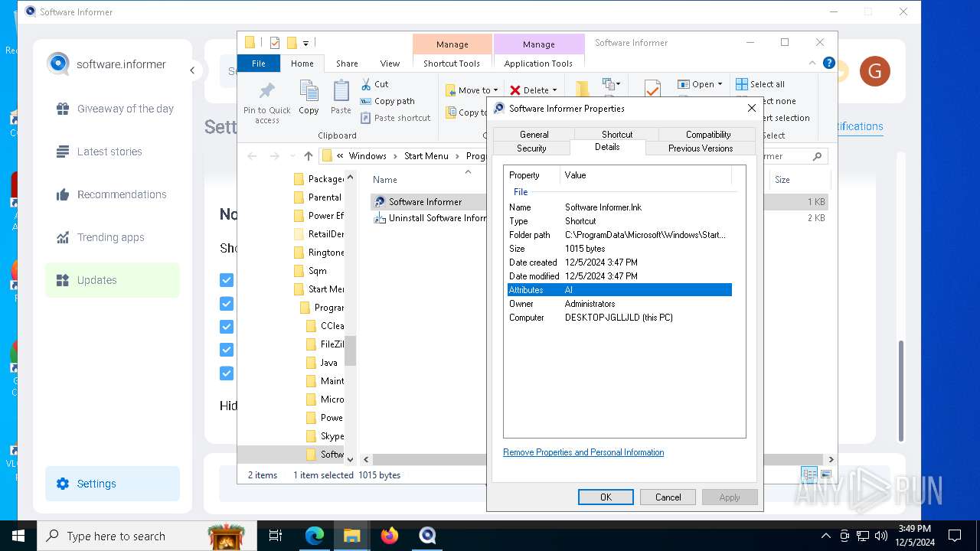Open the Move to dropdown
This screenshot has width=980, height=551.
pos(472,90)
